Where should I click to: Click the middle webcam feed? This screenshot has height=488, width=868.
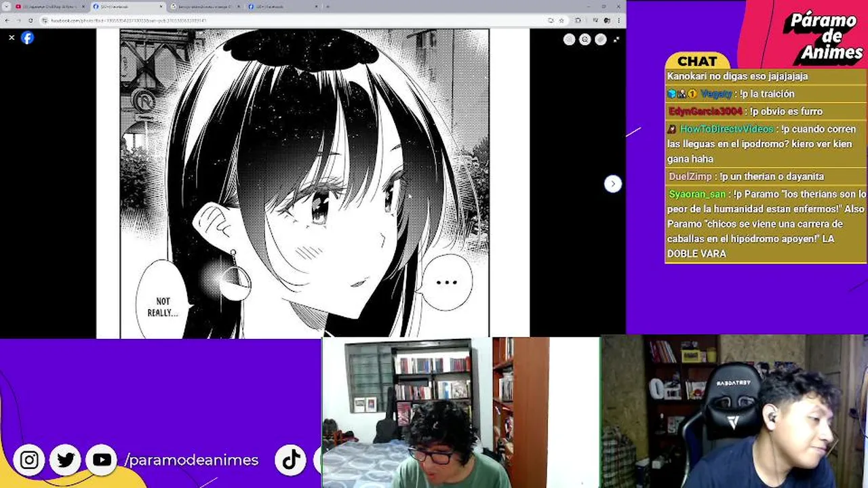[461, 412]
